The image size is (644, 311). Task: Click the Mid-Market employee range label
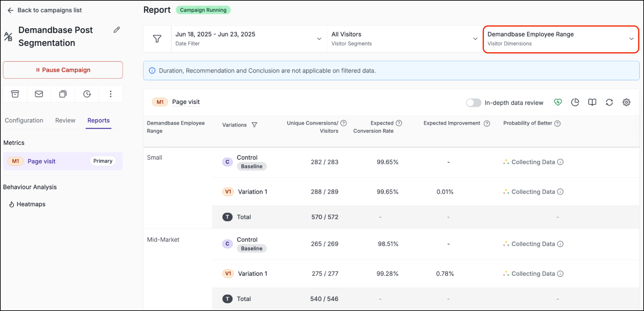click(x=163, y=240)
